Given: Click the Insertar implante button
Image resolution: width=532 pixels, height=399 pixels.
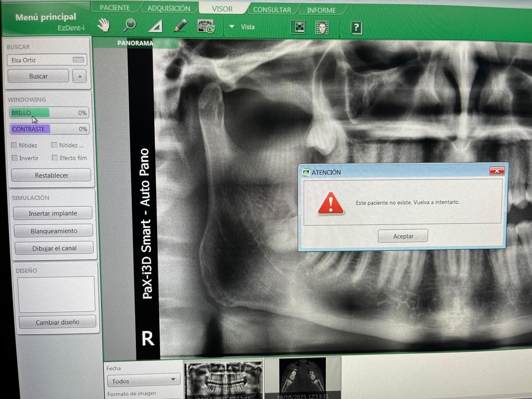Looking at the screenshot, I should click(x=53, y=213).
